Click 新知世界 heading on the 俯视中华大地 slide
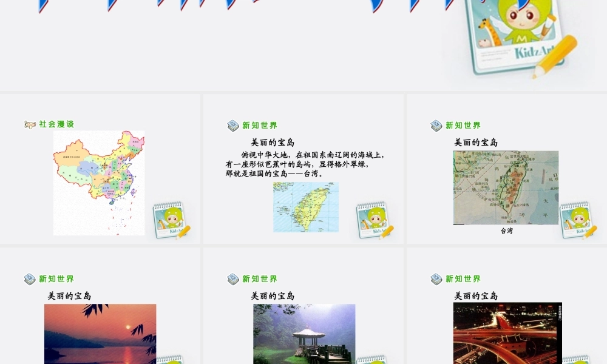 click(260, 126)
